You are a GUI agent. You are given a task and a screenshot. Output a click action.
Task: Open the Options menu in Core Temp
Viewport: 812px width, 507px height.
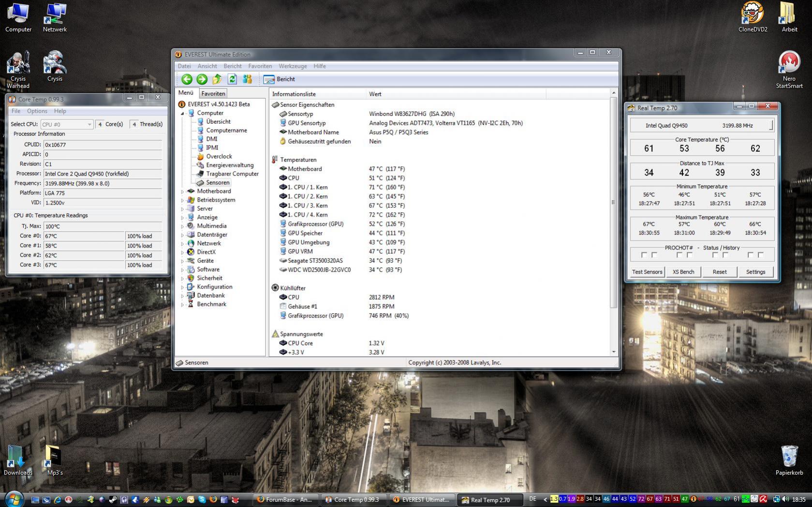pos(37,111)
